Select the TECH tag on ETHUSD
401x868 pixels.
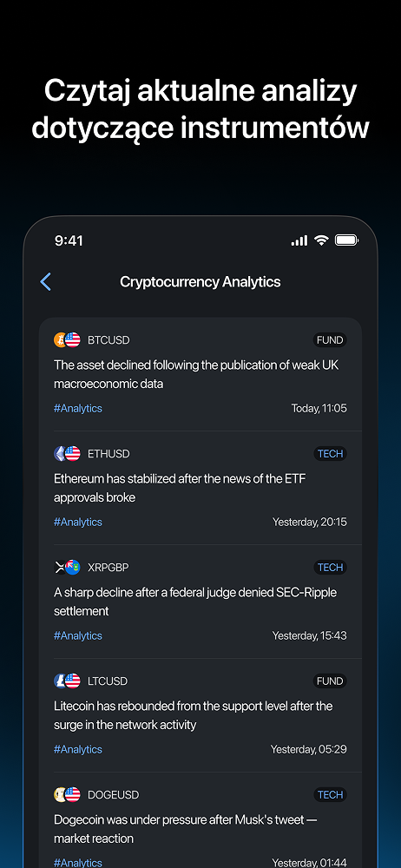tap(330, 454)
